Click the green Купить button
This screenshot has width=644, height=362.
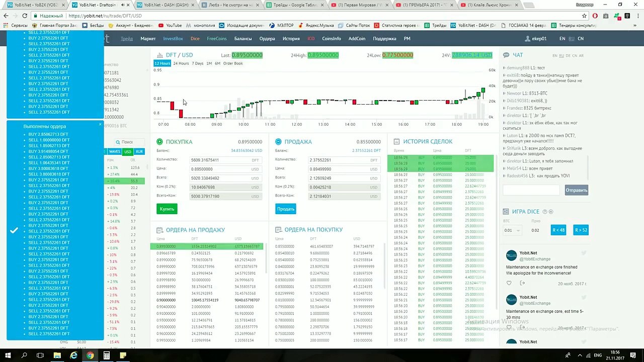pos(167,209)
